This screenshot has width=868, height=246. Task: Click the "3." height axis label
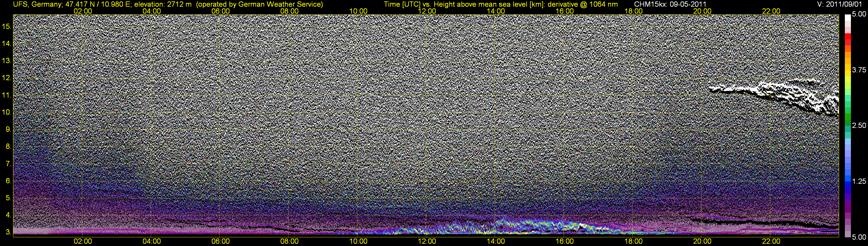coord(8,232)
